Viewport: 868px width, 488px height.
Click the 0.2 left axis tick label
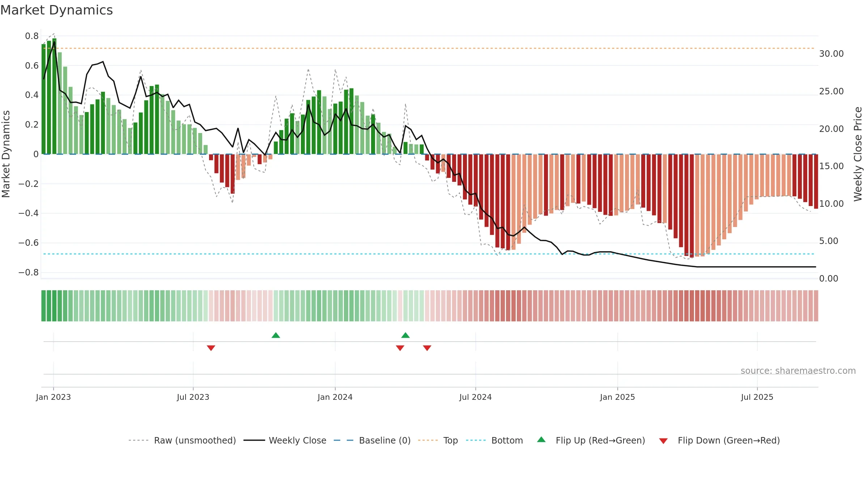coord(32,125)
